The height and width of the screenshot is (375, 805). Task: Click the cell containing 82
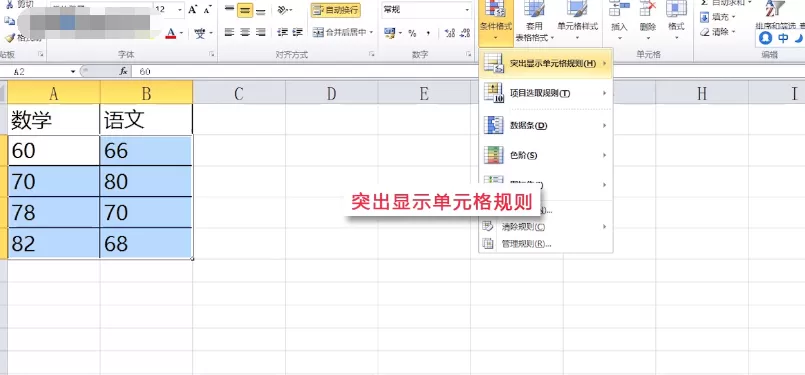(x=54, y=243)
